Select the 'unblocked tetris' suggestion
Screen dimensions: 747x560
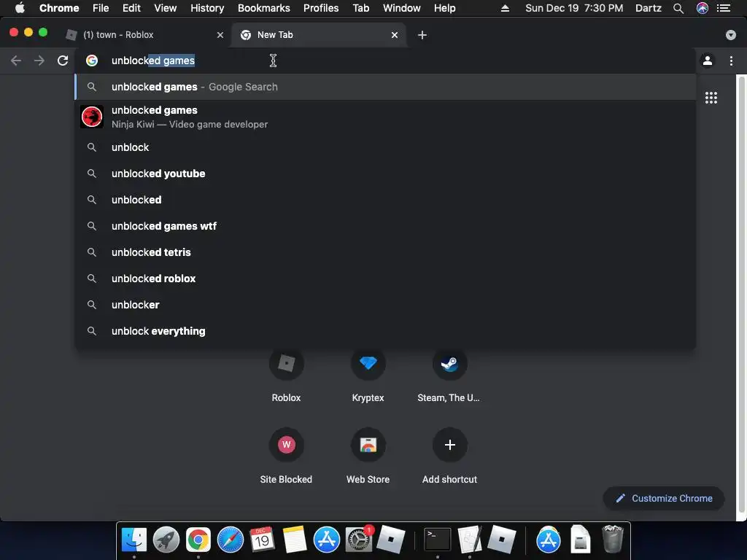pyautogui.click(x=385, y=252)
